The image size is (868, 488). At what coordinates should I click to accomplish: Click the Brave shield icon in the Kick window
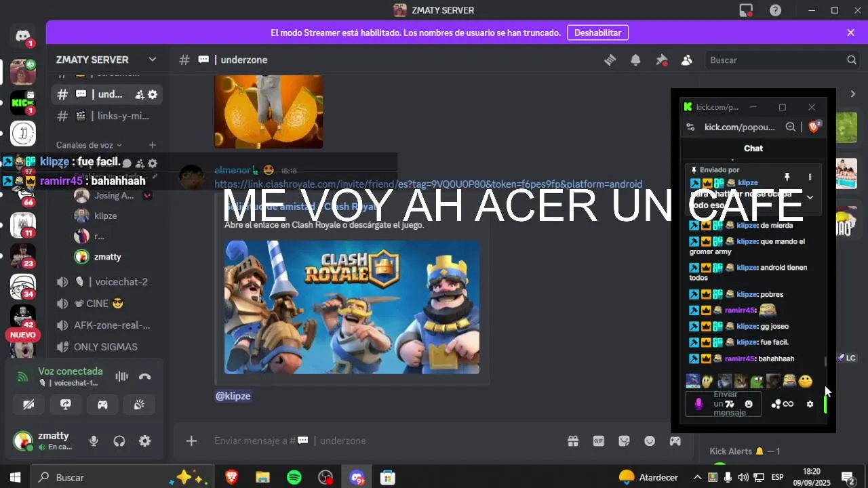(814, 127)
